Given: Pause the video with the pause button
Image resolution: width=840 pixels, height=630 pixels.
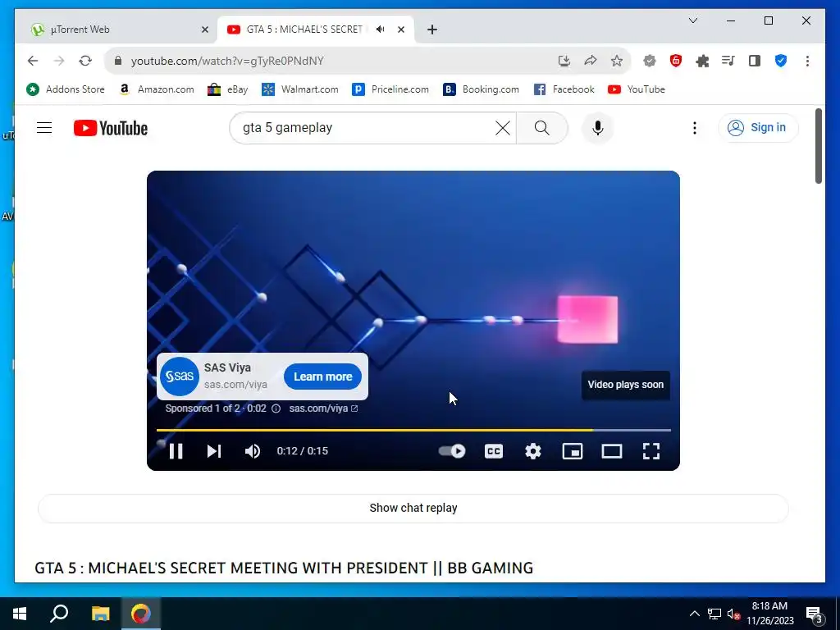Looking at the screenshot, I should point(176,451).
